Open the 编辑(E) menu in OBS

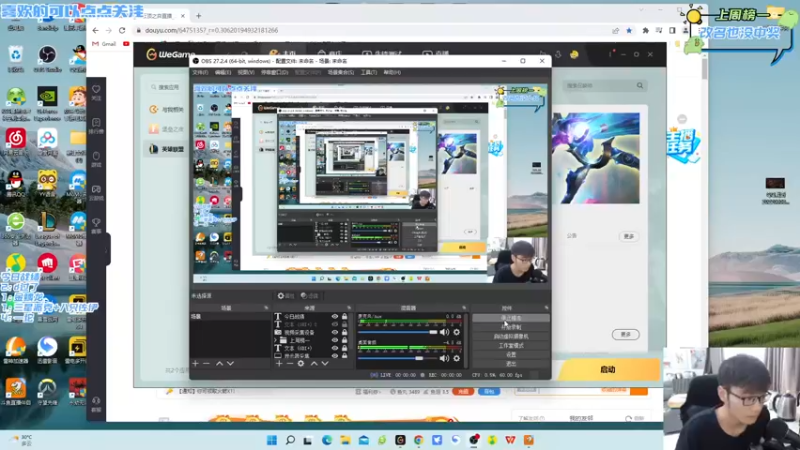coord(223,72)
